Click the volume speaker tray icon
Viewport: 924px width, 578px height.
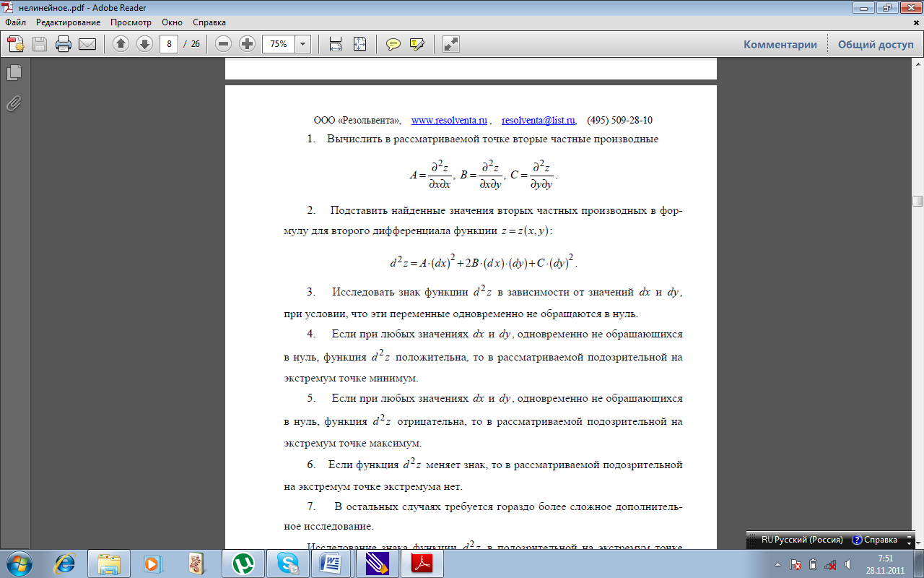847,564
